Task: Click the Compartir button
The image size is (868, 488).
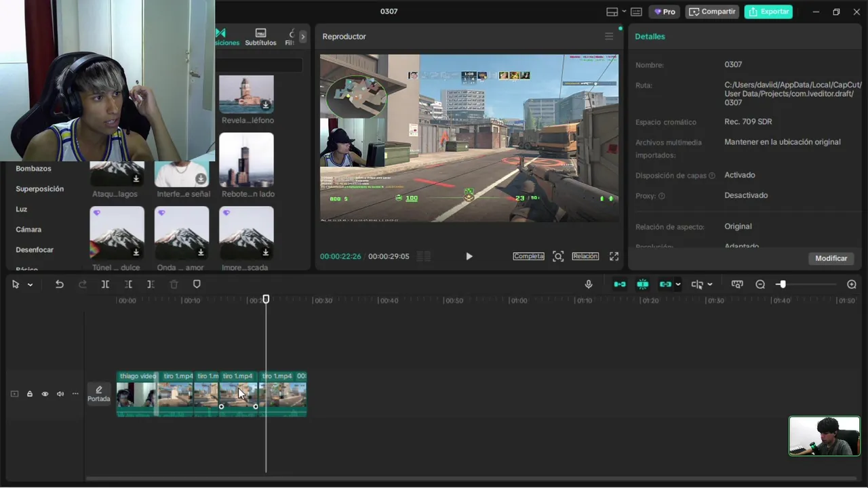Action: 711,12
